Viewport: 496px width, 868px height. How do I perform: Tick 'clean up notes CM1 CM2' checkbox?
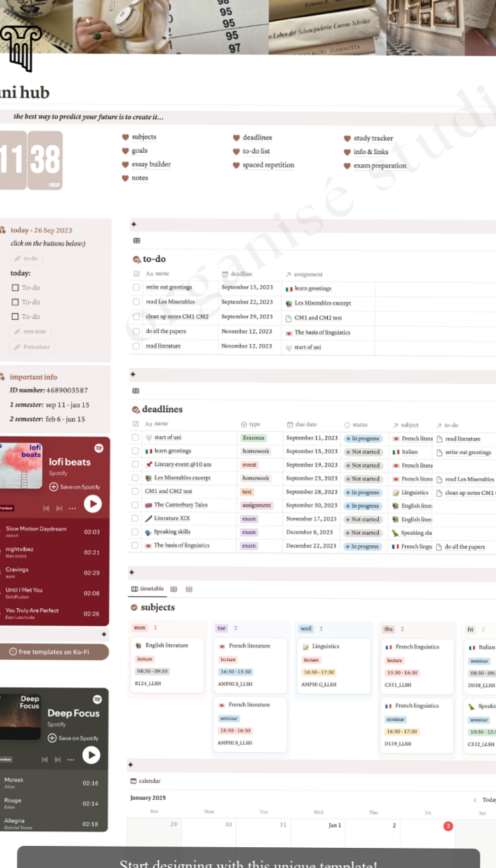[x=136, y=317]
